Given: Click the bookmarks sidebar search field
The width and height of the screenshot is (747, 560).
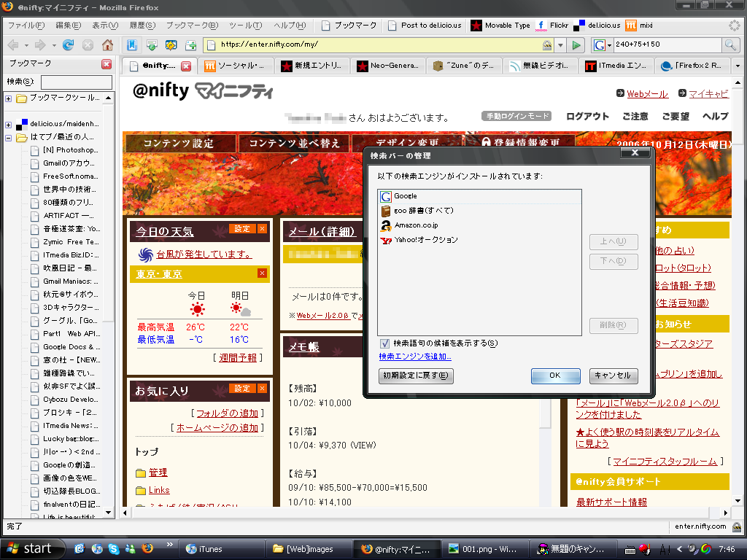Looking at the screenshot, I should click(76, 82).
